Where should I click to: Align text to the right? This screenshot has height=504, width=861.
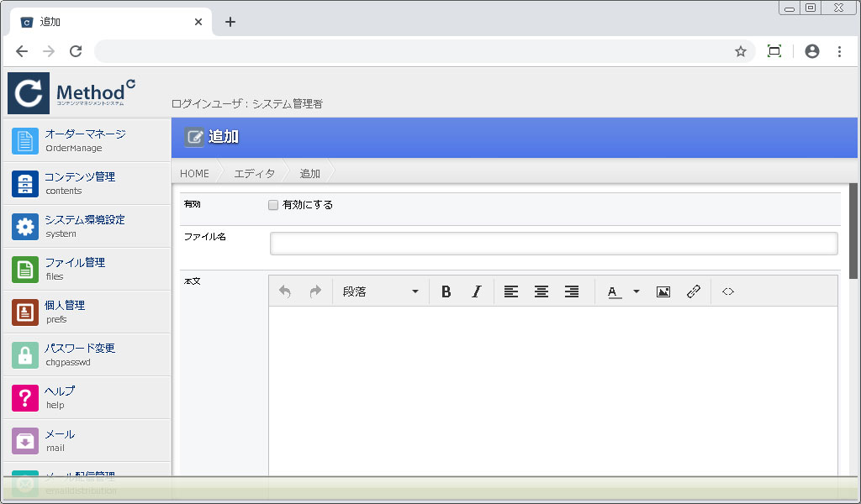coord(572,291)
